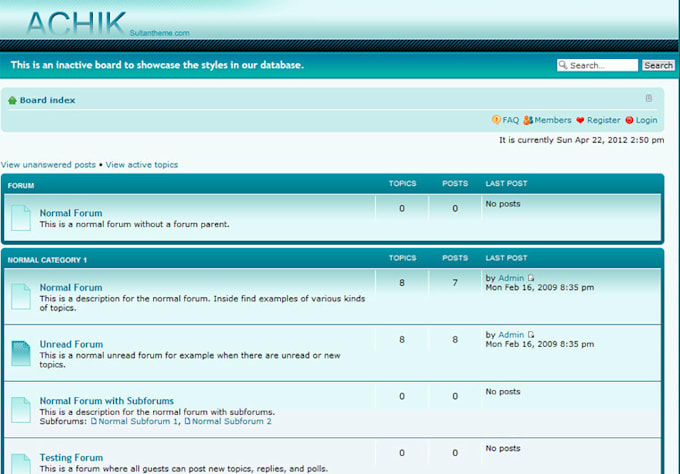Click the ACHIK site logo
This screenshot has height=474, width=680.
[76, 23]
